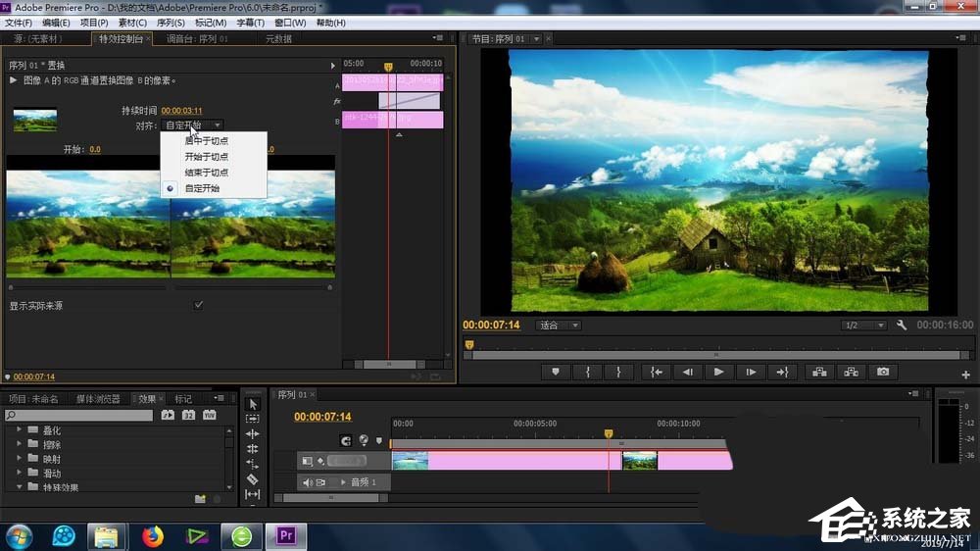The image size is (980, 551).
Task: Toggle the 显示实际来源 checkbox
Action: (x=199, y=305)
